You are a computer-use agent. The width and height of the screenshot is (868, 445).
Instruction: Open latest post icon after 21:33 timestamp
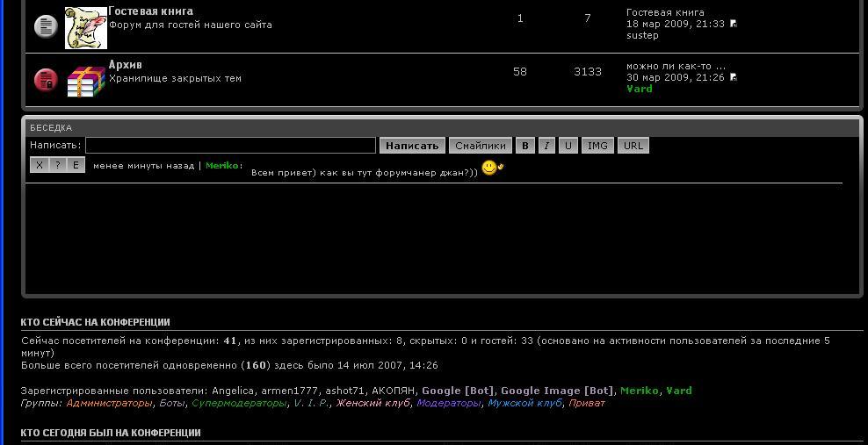coord(734,24)
